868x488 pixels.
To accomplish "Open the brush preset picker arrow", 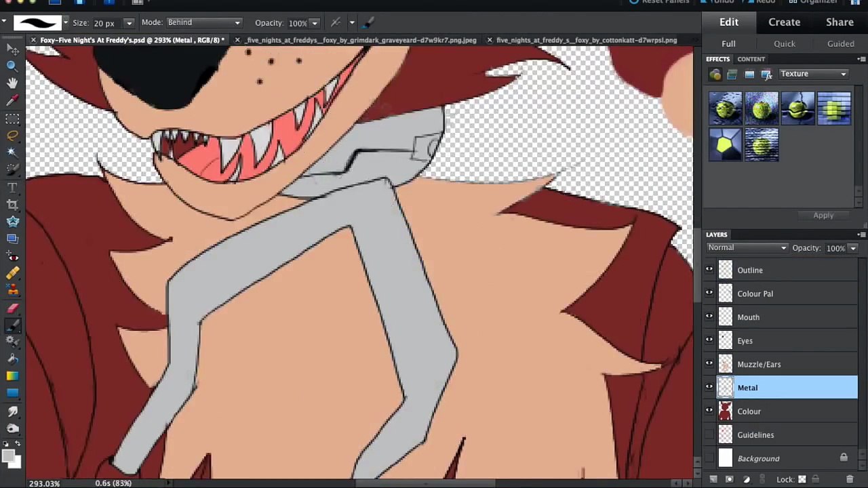I will pyautogui.click(x=66, y=23).
